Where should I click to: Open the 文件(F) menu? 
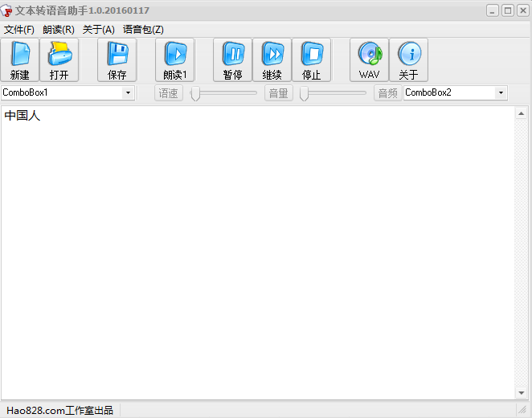(x=19, y=30)
